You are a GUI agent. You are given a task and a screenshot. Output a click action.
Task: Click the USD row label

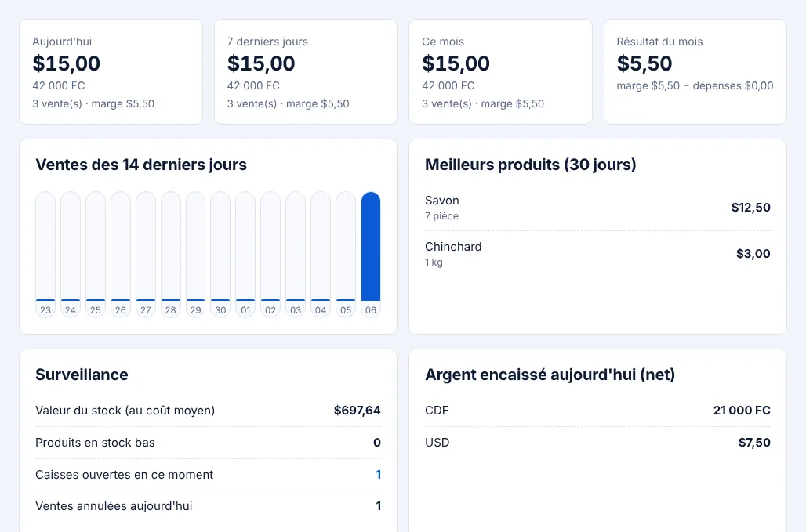click(x=437, y=443)
